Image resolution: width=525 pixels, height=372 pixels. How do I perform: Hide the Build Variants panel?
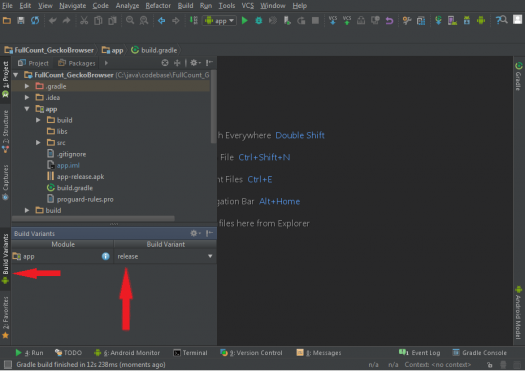[x=210, y=233]
